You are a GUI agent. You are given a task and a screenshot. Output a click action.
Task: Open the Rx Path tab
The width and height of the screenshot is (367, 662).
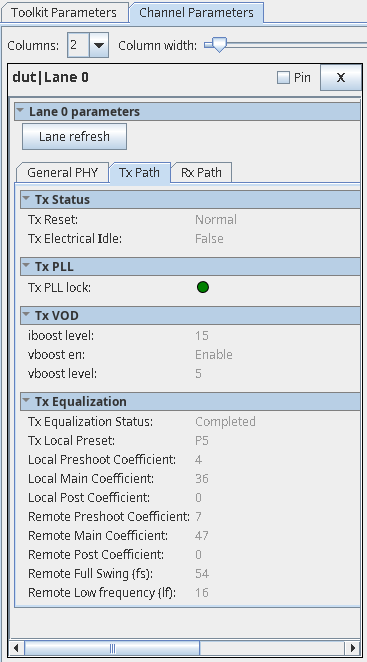[x=201, y=173]
